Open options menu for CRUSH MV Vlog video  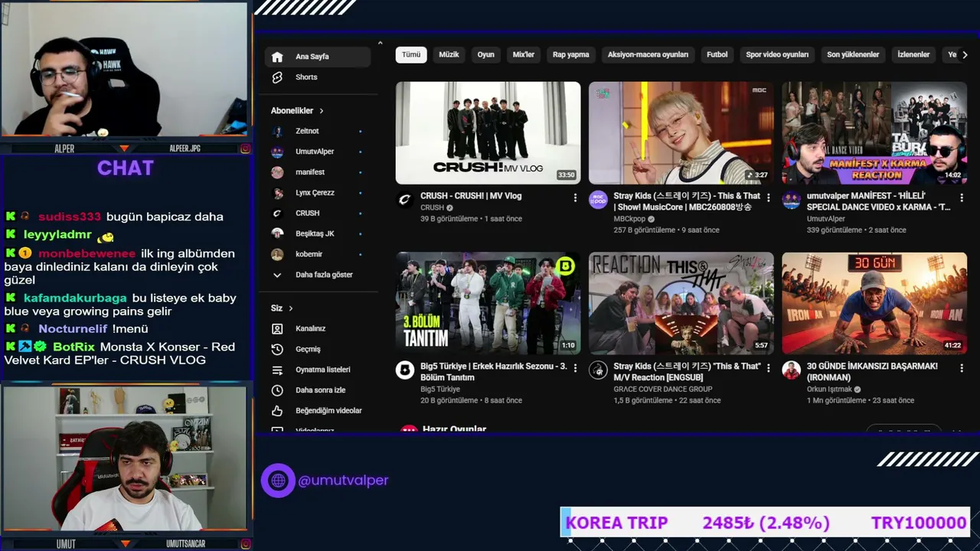coord(575,197)
